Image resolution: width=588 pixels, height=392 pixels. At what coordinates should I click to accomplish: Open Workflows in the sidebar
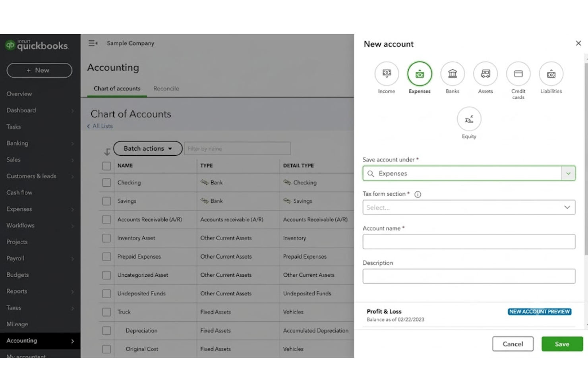point(21,226)
